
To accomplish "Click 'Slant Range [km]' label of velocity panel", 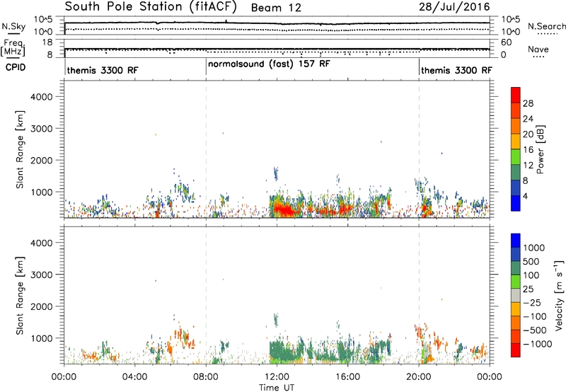I will (x=20, y=296).
